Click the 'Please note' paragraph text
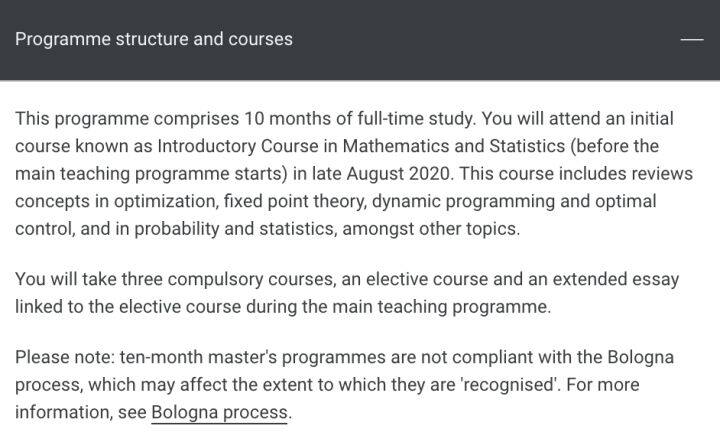720x442 pixels. tap(344, 385)
